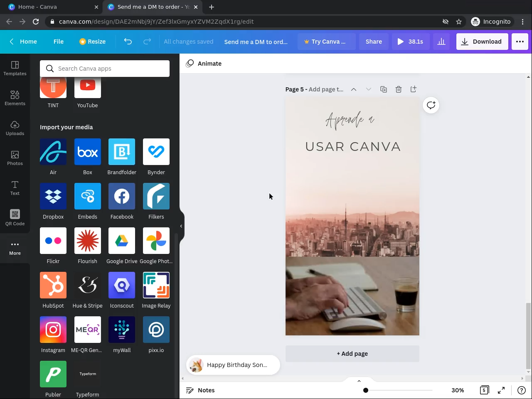532x399 pixels.
Task: Open the More tab
Action: pyautogui.click(x=15, y=248)
